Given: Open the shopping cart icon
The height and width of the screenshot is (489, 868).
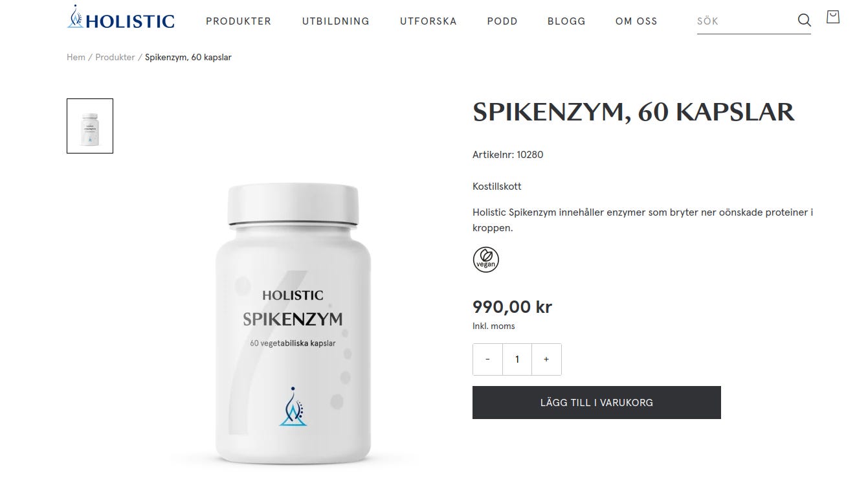Looking at the screenshot, I should [x=833, y=17].
